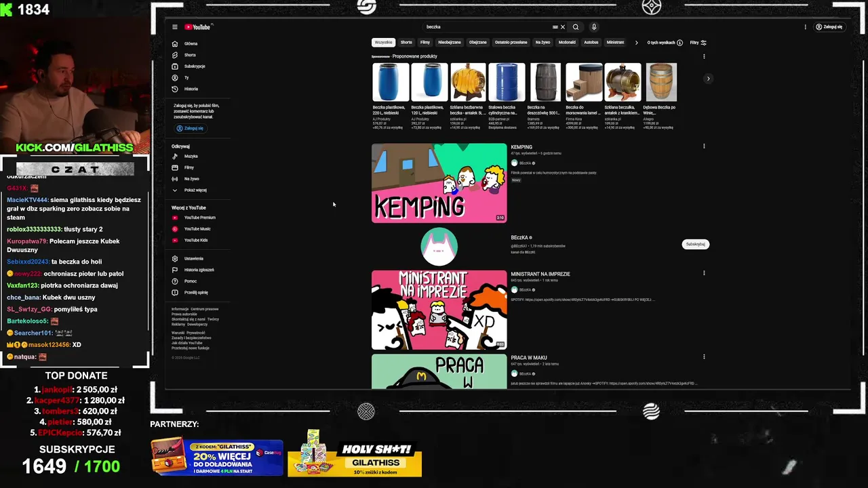Open MINISTRANT NA IMPREZIE three dots menu

[x=704, y=273]
